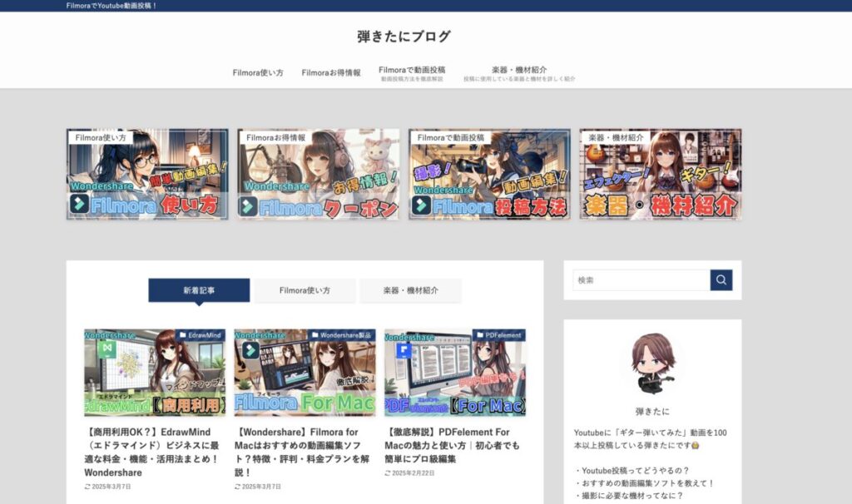The image size is (852, 504).
Task: Open Filmoraお得情報 in the top navigation
Action: 331,73
